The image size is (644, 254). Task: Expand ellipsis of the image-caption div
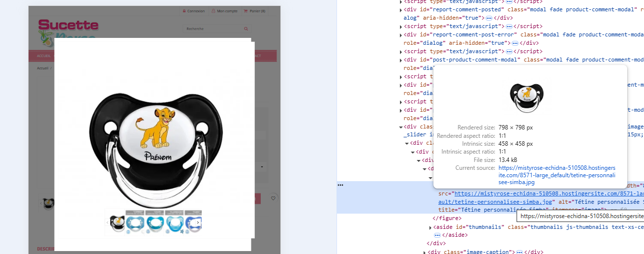519,252
